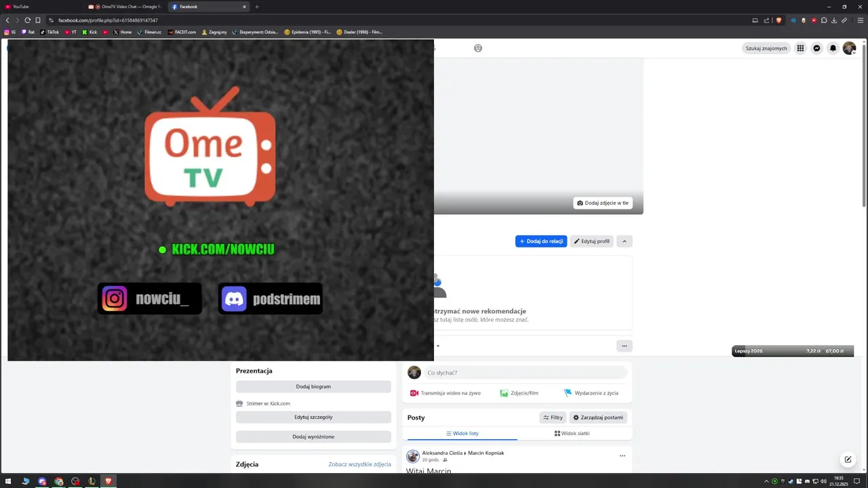Click the groups icon in Facebook top navigation
The width and height of the screenshot is (868, 488).
[478, 48]
